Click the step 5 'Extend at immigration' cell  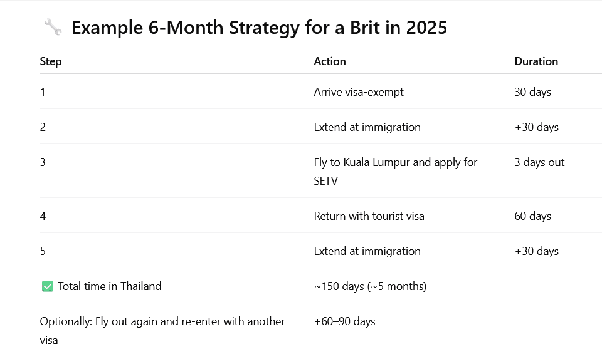367,251
